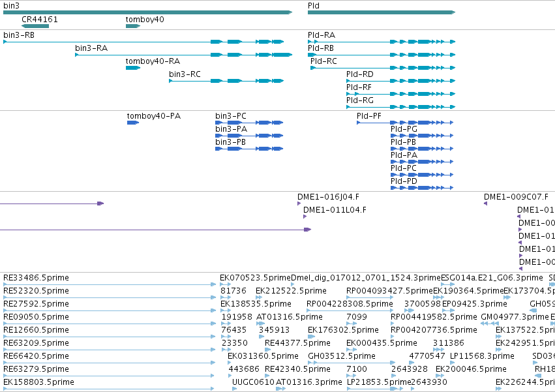Select the bin3-RB transcript label
Viewport: 555px width, 392px height.
click(19, 35)
